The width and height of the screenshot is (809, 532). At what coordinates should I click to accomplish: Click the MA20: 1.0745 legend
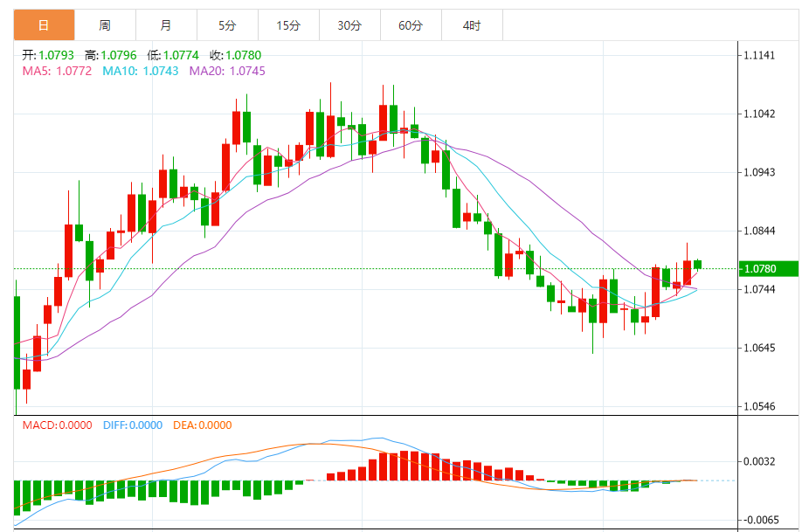(227, 72)
